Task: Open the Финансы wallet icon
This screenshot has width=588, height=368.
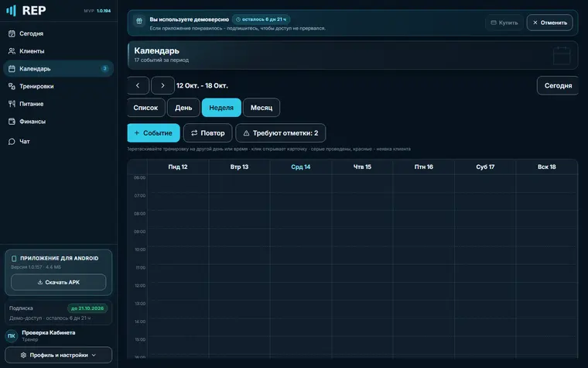Action: [x=12, y=122]
